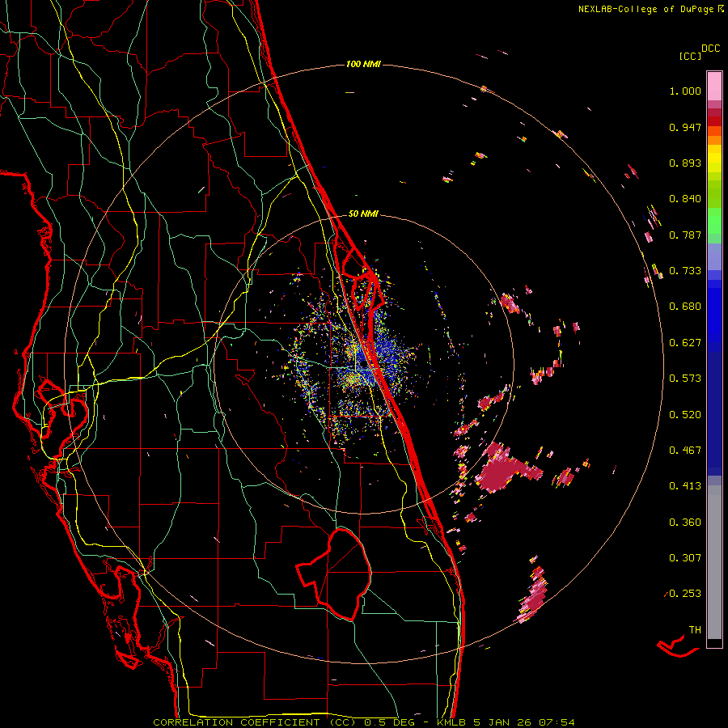Image resolution: width=728 pixels, height=728 pixels.
Task: Pick the light pink segment atop color bar
Action: (714, 87)
